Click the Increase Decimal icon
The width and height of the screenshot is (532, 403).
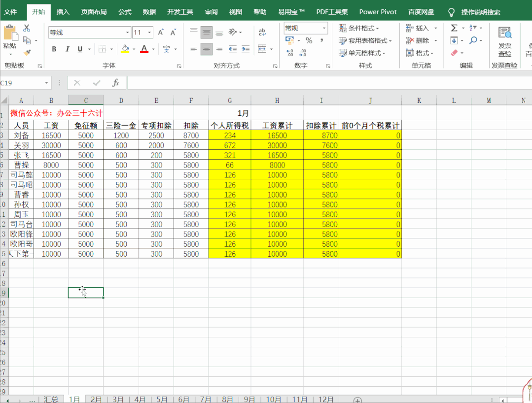point(290,53)
